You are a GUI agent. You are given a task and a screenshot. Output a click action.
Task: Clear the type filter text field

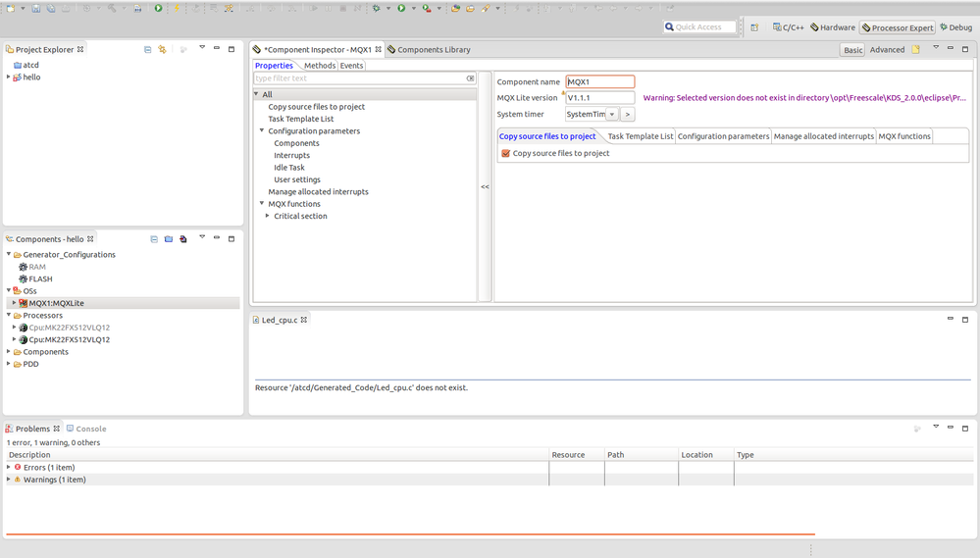coord(470,78)
